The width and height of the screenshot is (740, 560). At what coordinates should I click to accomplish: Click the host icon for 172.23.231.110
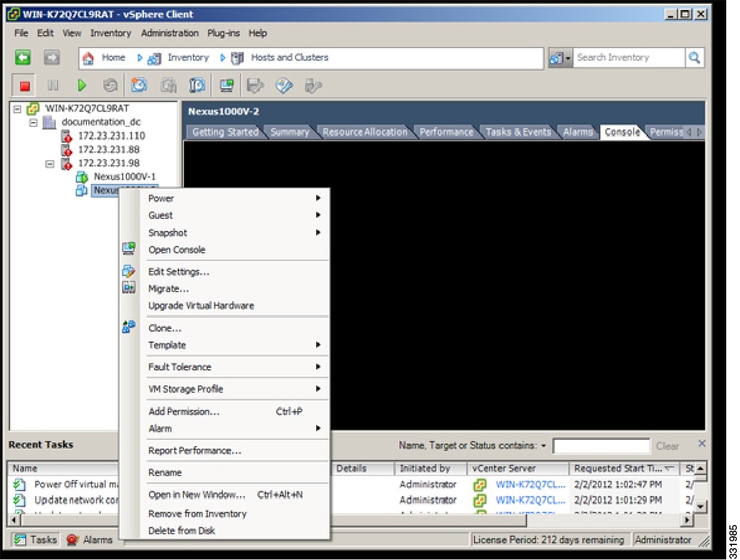click(66, 136)
